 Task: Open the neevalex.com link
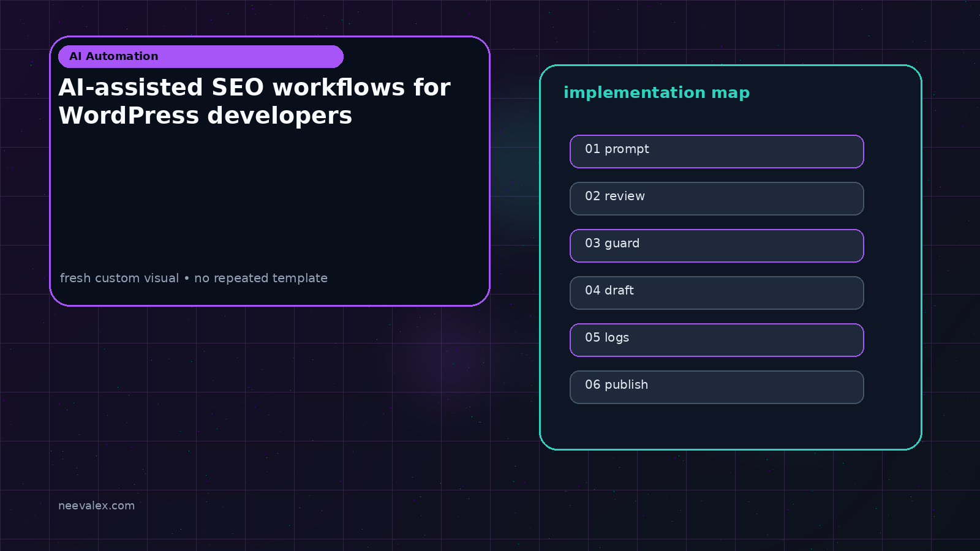(x=96, y=506)
